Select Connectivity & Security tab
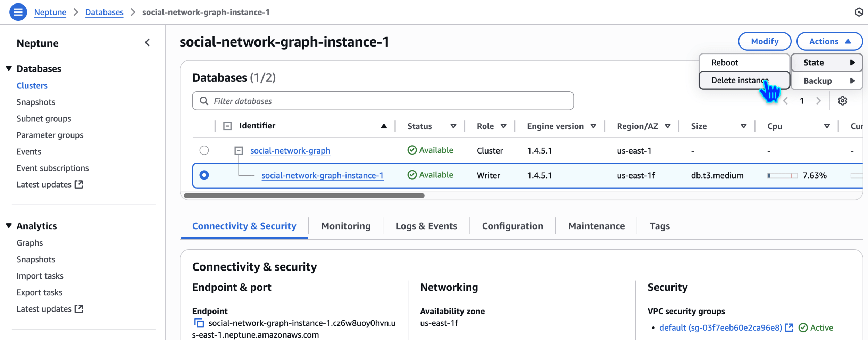The image size is (868, 340). click(244, 226)
